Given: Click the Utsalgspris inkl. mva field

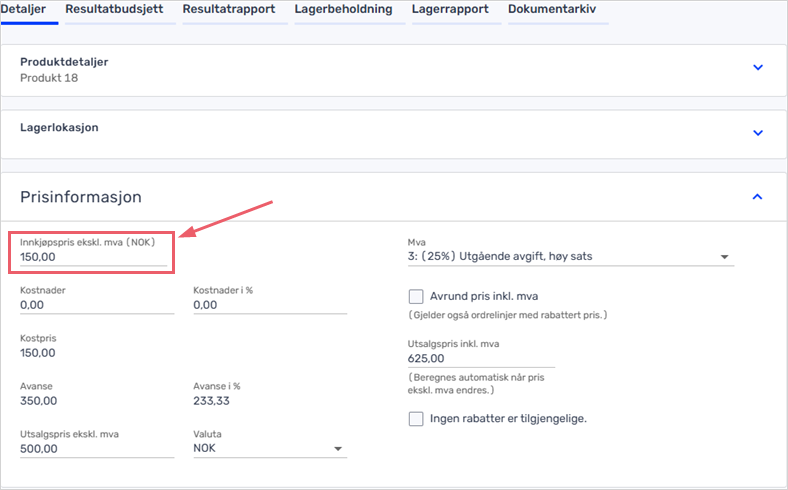Looking at the screenshot, I should click(481, 359).
